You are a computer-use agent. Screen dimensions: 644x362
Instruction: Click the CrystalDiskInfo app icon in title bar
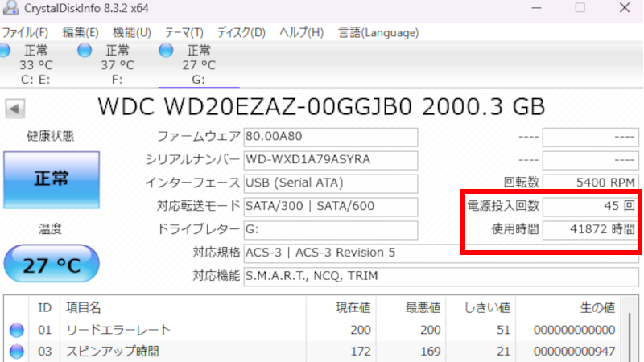pos(10,8)
